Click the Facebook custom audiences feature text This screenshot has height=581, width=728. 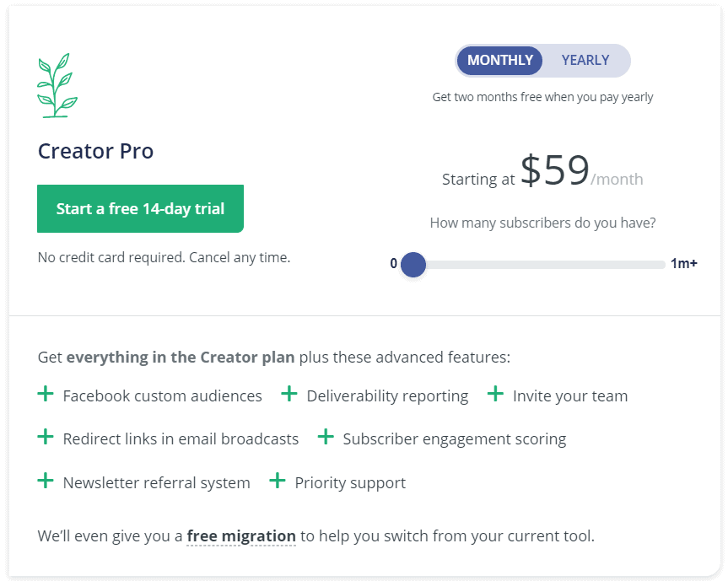(x=163, y=395)
